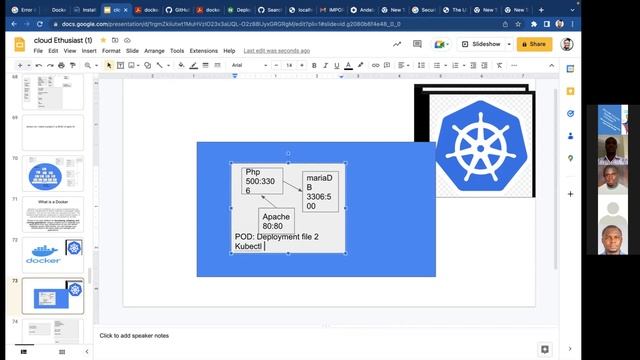Open the 'Last edit was seconds ago' link
This screenshot has width=640, height=360.
point(277,51)
